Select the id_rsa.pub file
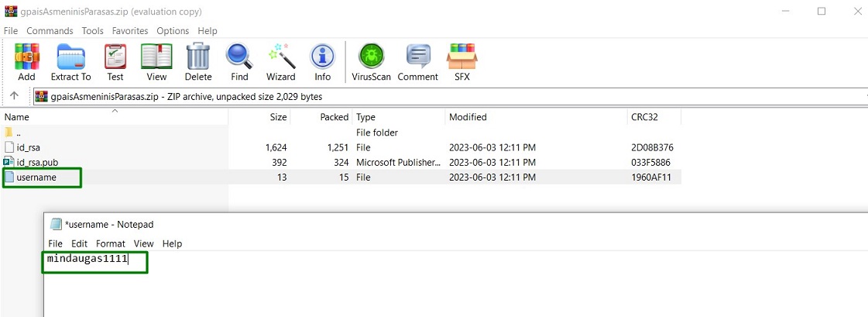This screenshot has height=317, width=868. click(37, 162)
